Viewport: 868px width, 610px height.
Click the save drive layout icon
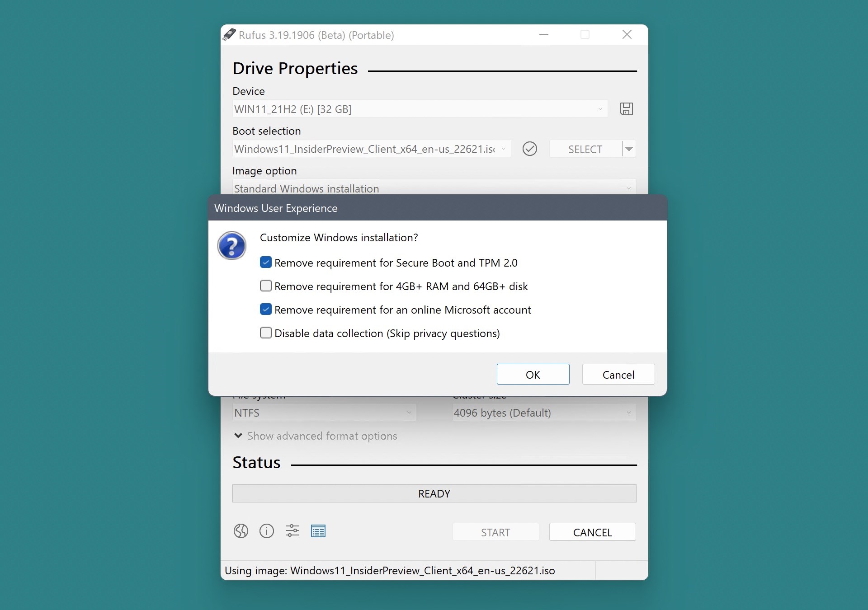pyautogui.click(x=626, y=109)
